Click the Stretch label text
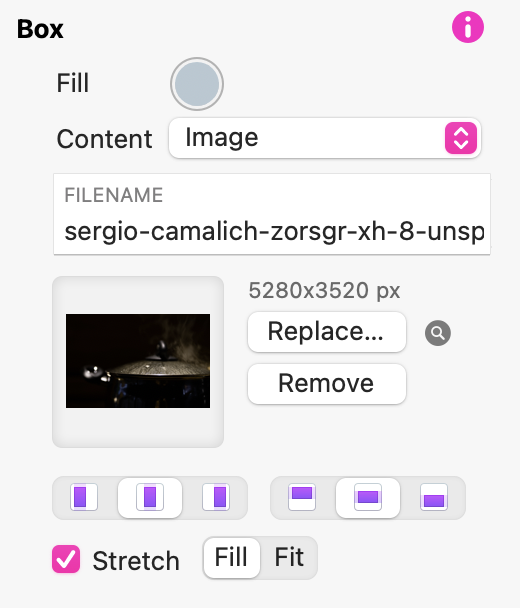520x608 pixels. 136,561
